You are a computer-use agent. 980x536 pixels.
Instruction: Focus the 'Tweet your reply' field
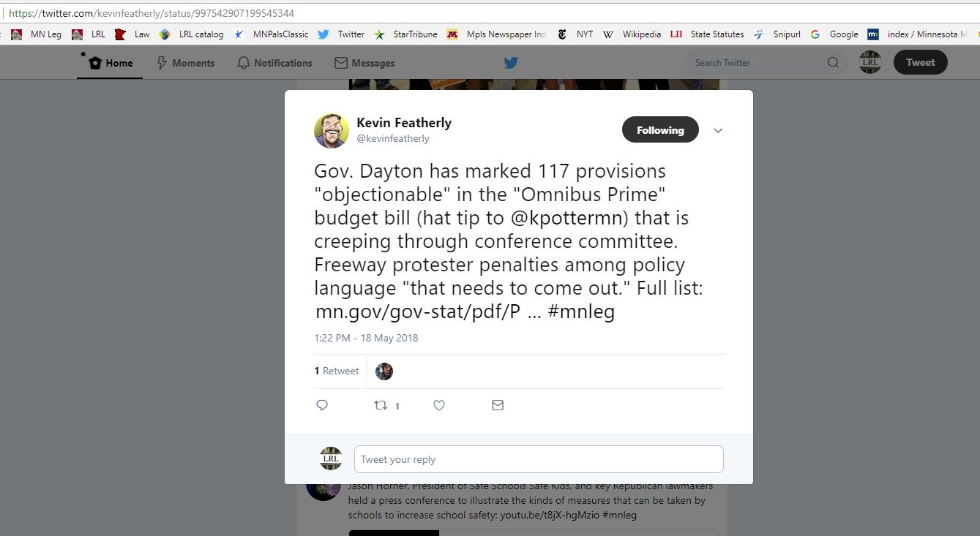click(x=539, y=459)
